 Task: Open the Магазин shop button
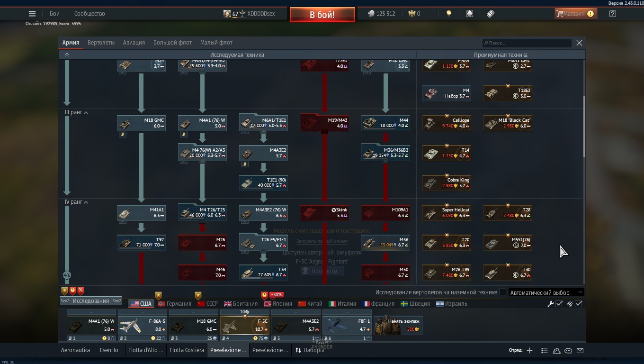click(x=575, y=14)
